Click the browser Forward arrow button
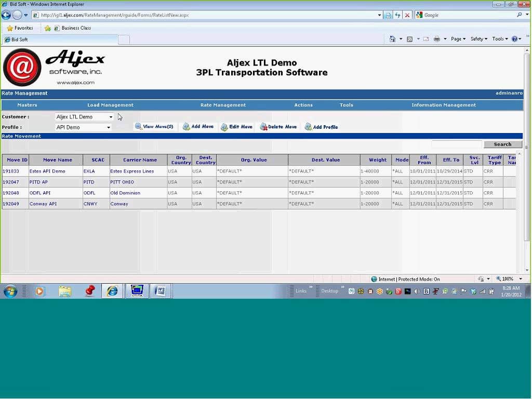Screen dimensions: 532x399 click(17, 15)
